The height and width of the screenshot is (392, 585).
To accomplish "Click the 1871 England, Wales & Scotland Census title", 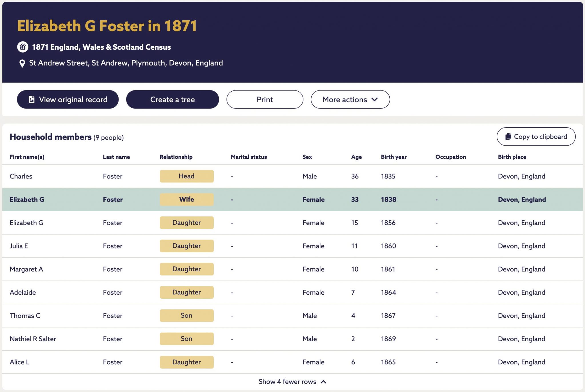I will pyautogui.click(x=101, y=47).
